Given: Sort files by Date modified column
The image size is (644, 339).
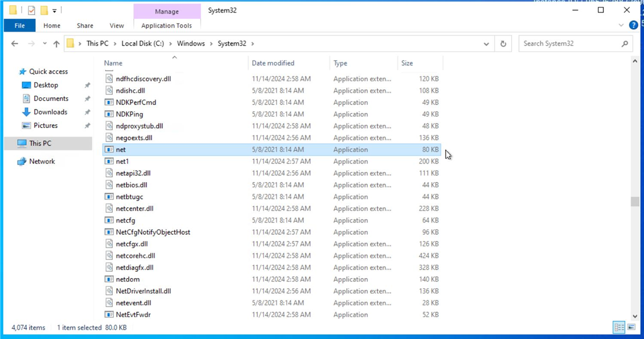Looking at the screenshot, I should (x=273, y=63).
